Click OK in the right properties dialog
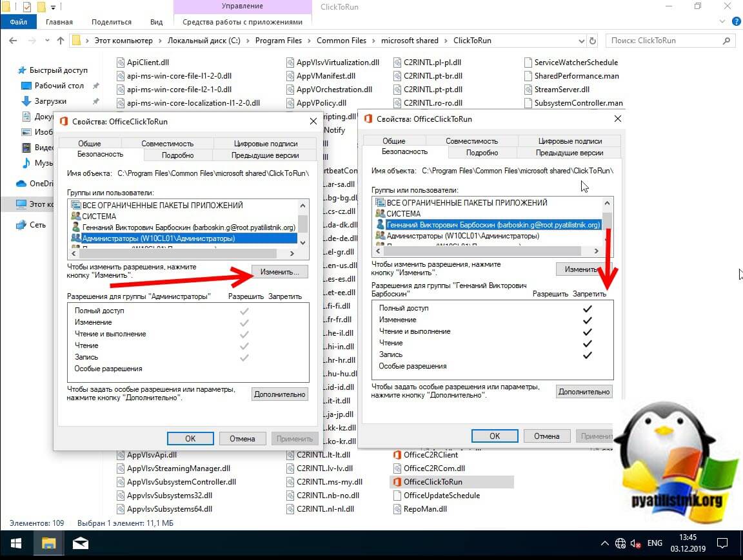743x560 pixels. [495, 436]
